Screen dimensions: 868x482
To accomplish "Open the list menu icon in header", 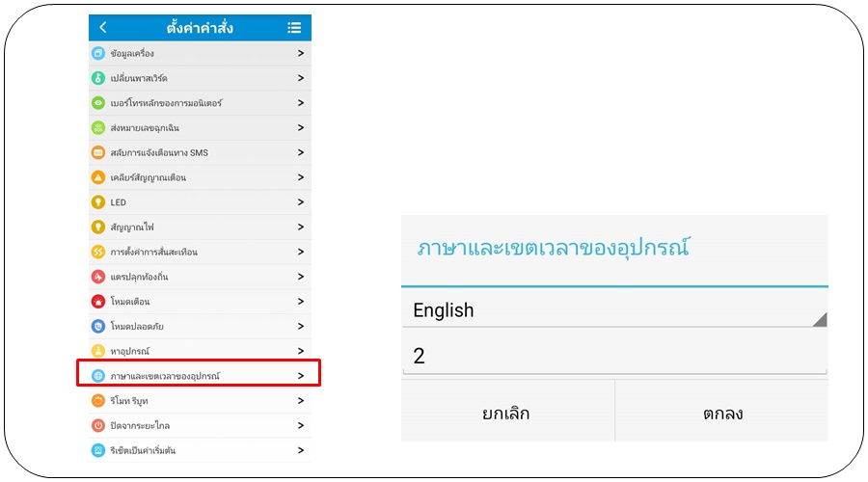I will coord(294,28).
